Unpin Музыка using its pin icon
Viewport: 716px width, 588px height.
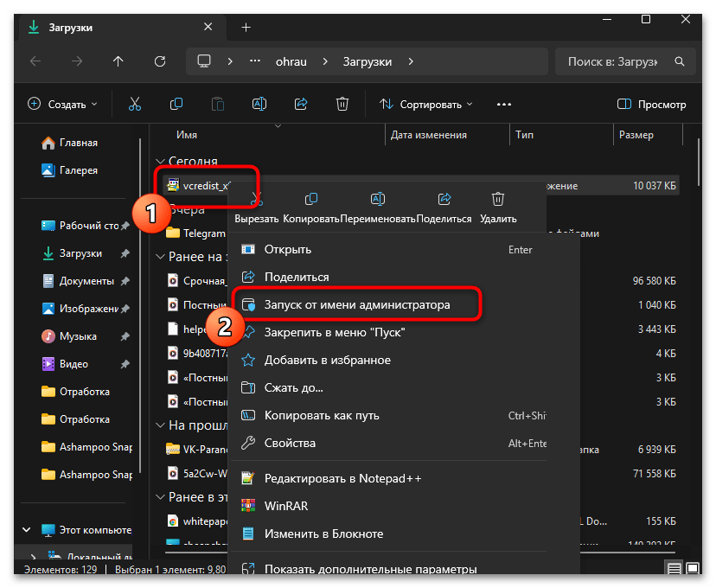tap(125, 336)
